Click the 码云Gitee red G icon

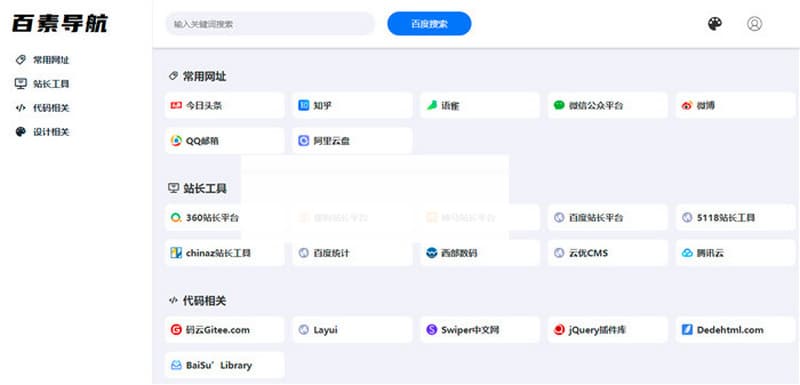(176, 330)
